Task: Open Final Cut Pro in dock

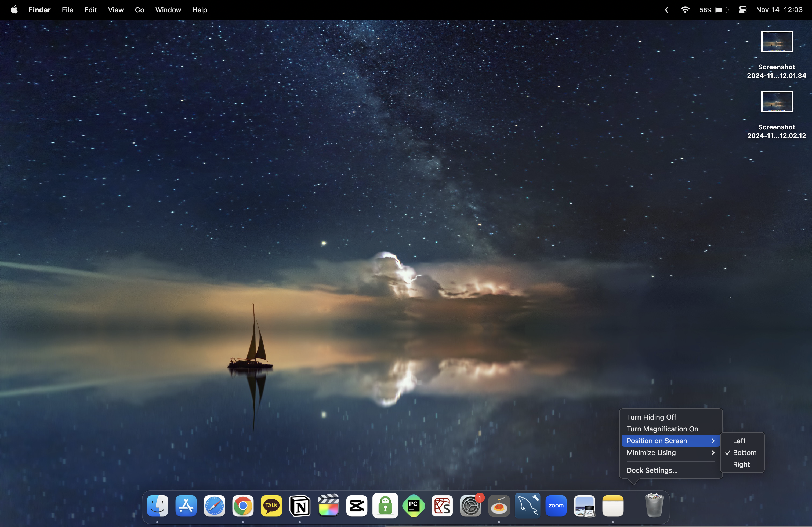Action: tap(328, 506)
